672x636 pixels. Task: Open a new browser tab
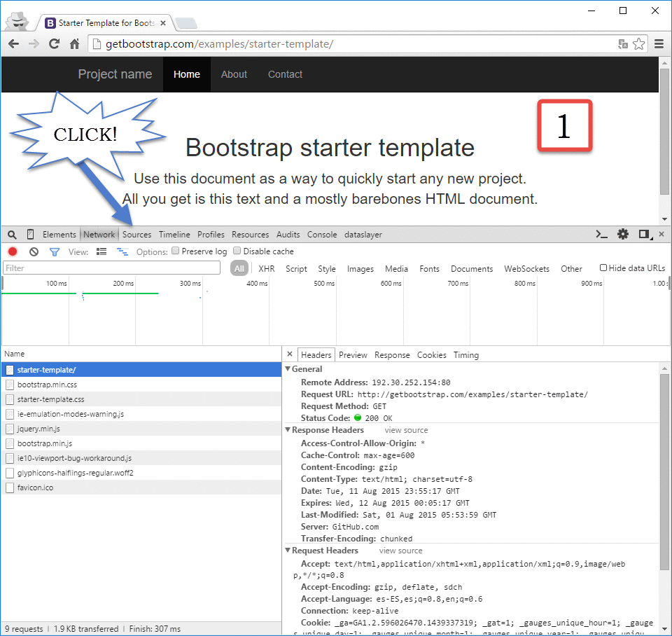click(x=186, y=23)
